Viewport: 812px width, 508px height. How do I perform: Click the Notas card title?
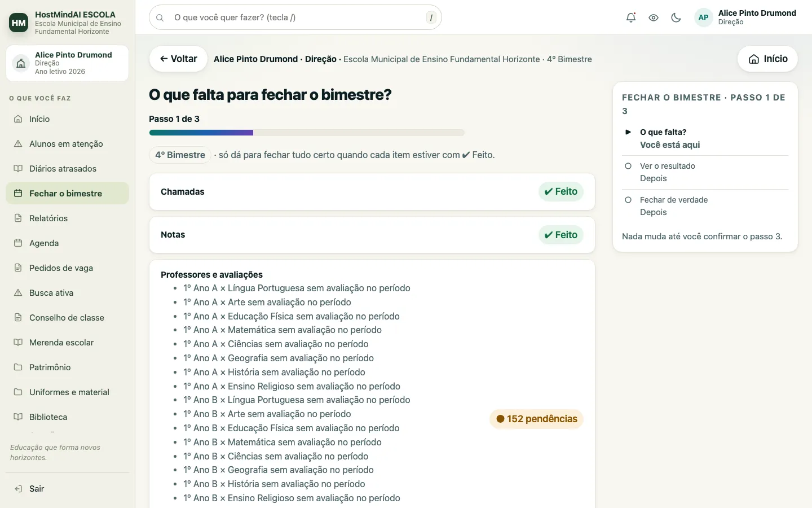(x=173, y=235)
